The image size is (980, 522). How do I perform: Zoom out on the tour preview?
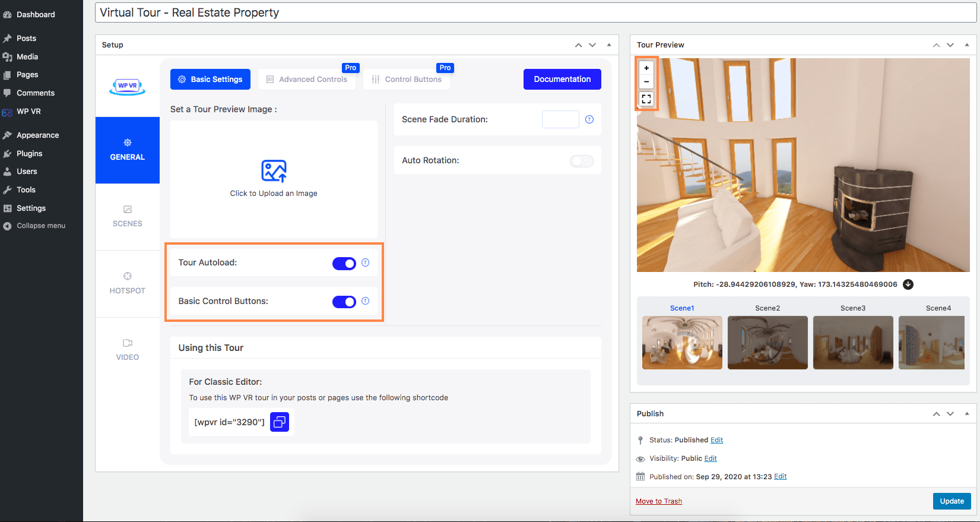pyautogui.click(x=646, y=82)
